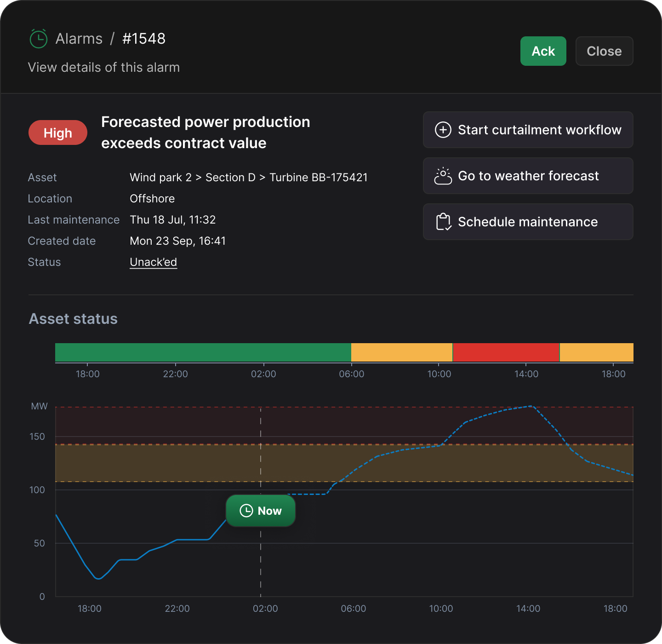
Task: Click the Location field label
Action: pyautogui.click(x=50, y=199)
